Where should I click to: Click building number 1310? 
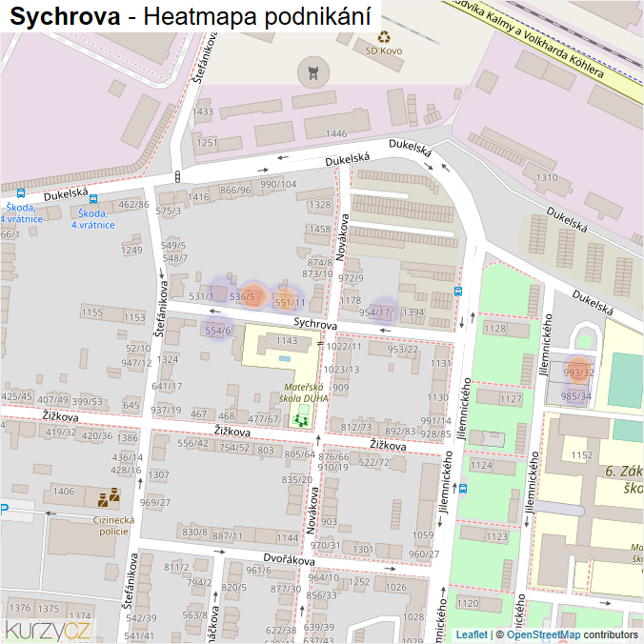click(547, 177)
